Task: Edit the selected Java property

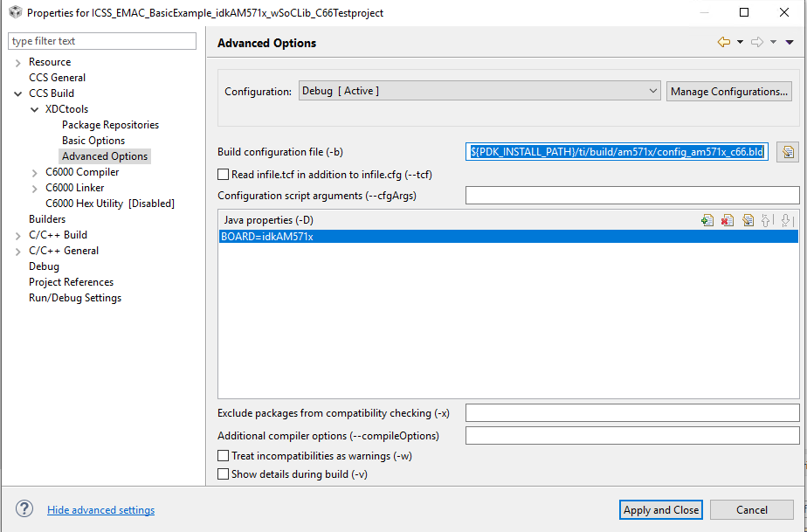Action: coord(748,220)
